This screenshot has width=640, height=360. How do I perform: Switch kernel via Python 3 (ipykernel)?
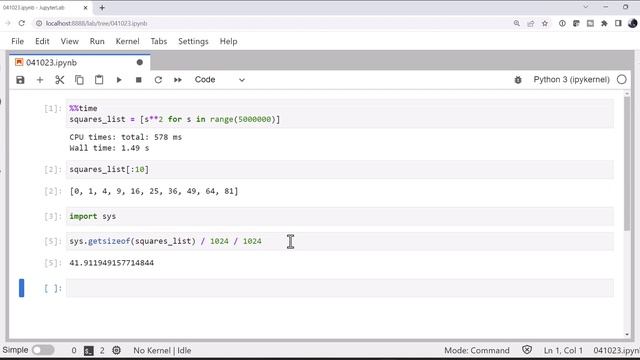[571, 80]
